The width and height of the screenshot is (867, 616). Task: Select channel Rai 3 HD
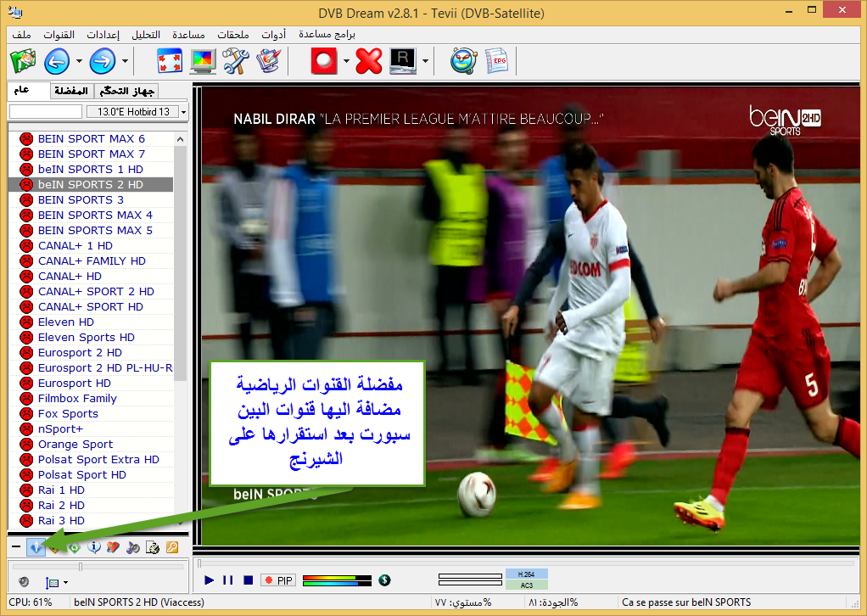[92, 520]
